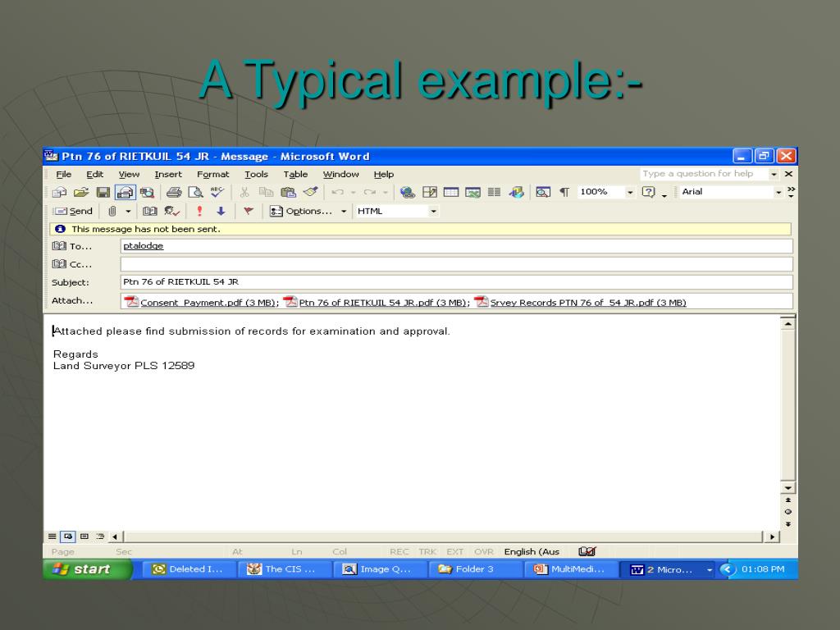
Task: Open the Tools menu
Action: click(x=256, y=174)
